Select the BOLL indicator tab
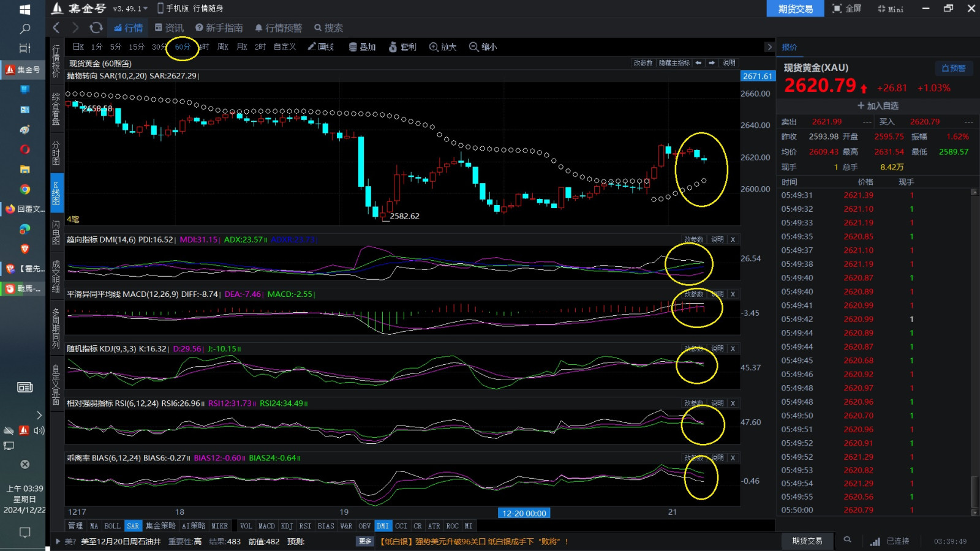Image resolution: width=980 pixels, height=551 pixels. click(112, 526)
